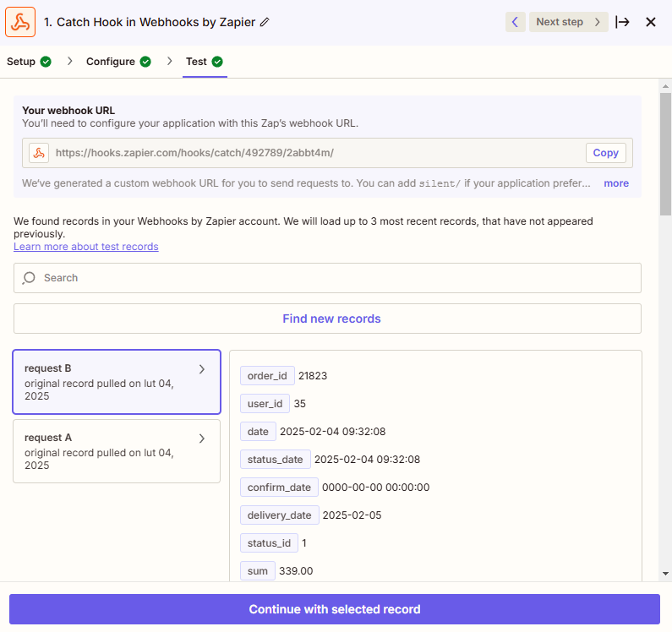Expand webhook URL description with more

615,183
